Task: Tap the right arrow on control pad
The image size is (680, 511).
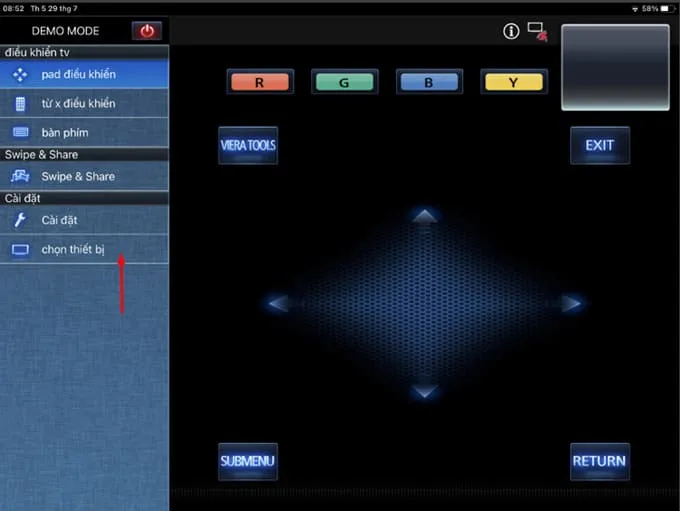Action: tap(571, 303)
